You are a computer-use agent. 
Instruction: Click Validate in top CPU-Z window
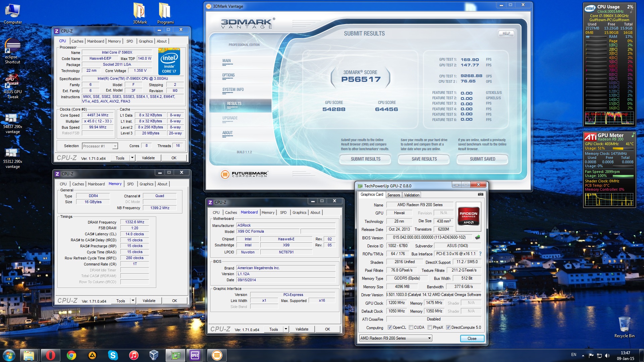(148, 158)
